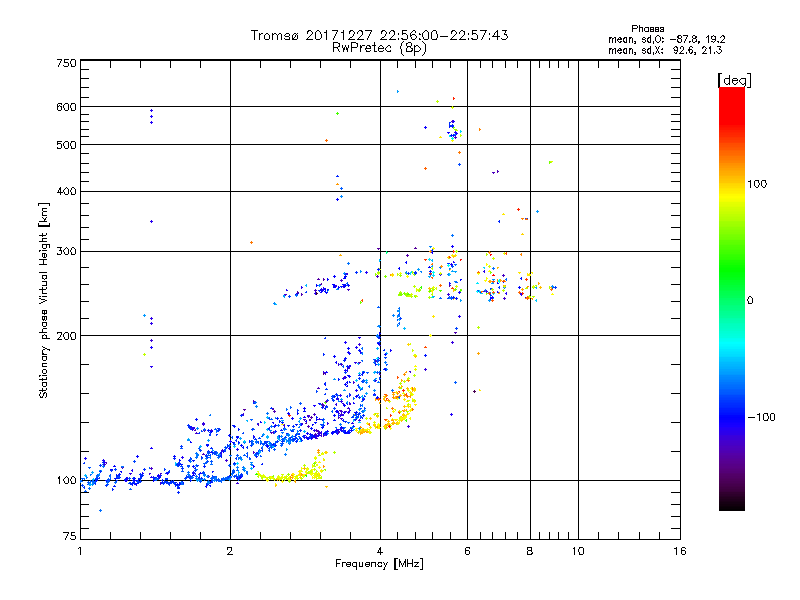Click the '4' frequency tick label

click(380, 551)
